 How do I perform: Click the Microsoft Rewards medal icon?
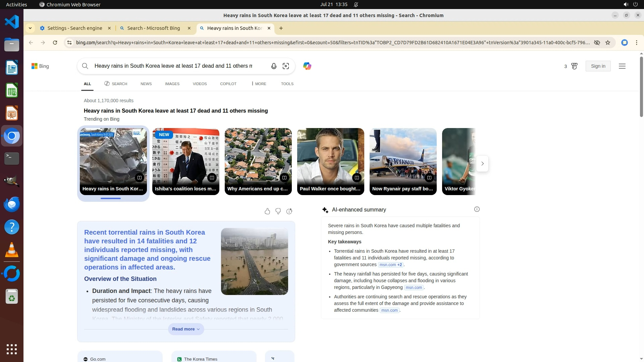click(x=574, y=66)
